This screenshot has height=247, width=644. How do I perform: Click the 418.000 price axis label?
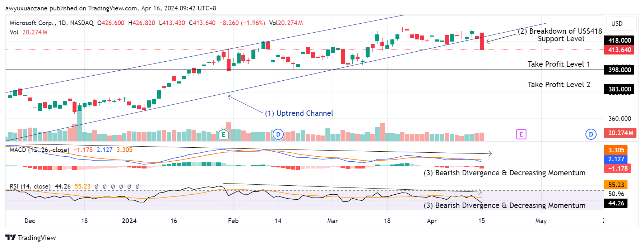tap(619, 41)
